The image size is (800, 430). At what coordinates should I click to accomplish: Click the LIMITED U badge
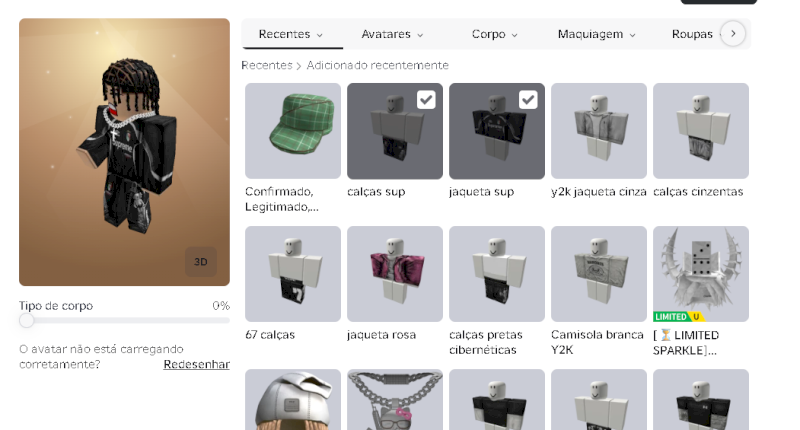(678, 317)
